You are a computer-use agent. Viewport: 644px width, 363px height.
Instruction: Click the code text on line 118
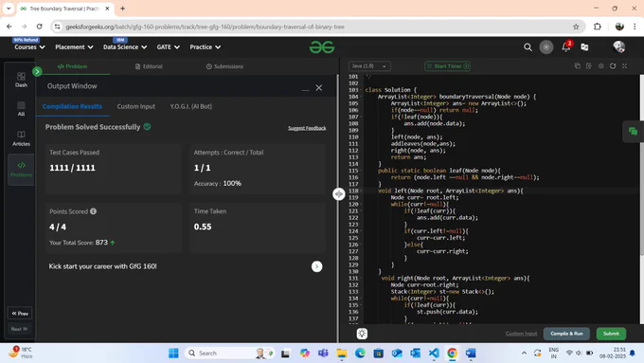pyautogui.click(x=451, y=191)
